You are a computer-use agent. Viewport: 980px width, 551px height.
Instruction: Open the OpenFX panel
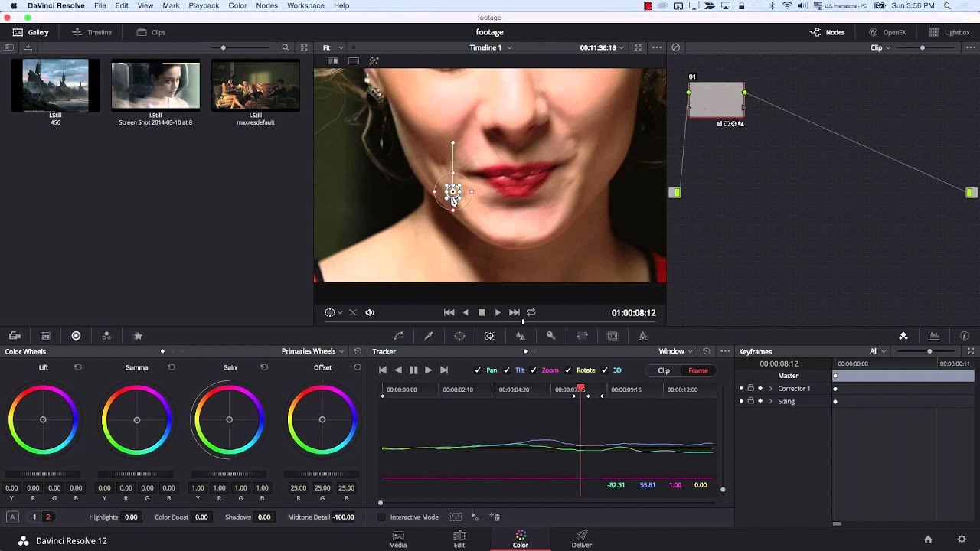coord(887,32)
